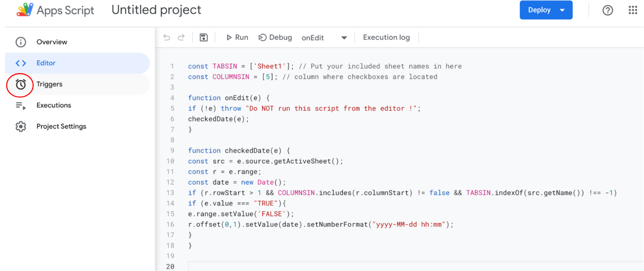Image resolution: width=644 pixels, height=271 pixels.
Task: Select the Editor sidebar item
Action: click(x=46, y=63)
